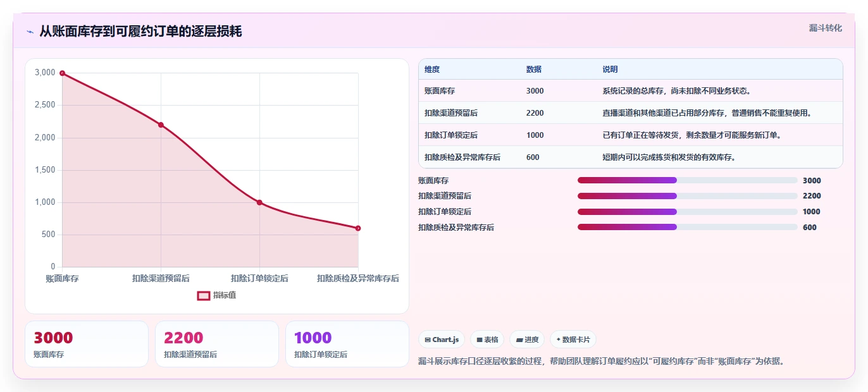
Task: Click the value 2200 beside its progress bar
Action: [x=812, y=196]
